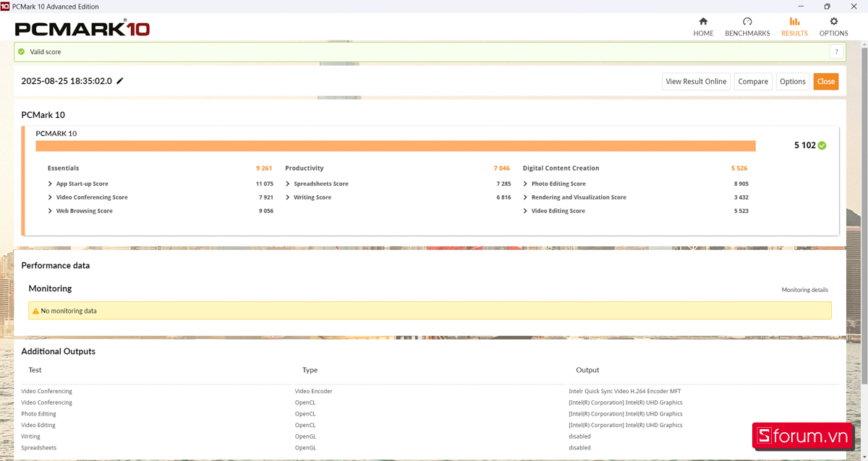Switch to the RESULTS tab

(x=794, y=27)
